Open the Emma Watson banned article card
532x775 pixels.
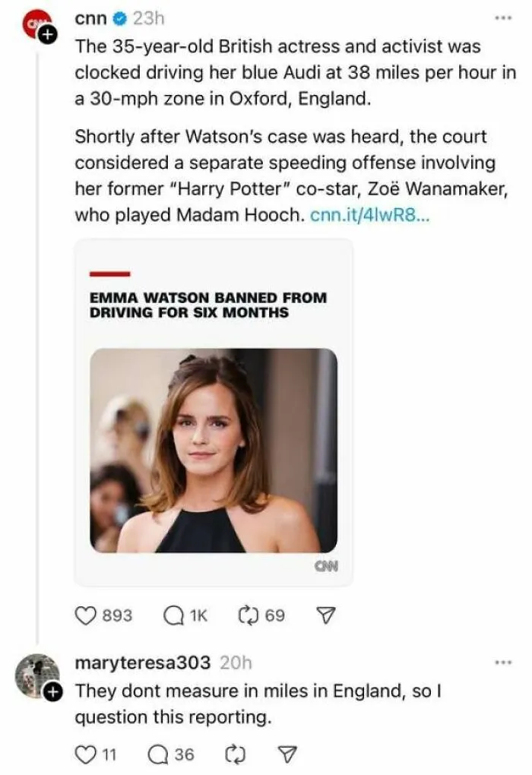tap(214, 413)
